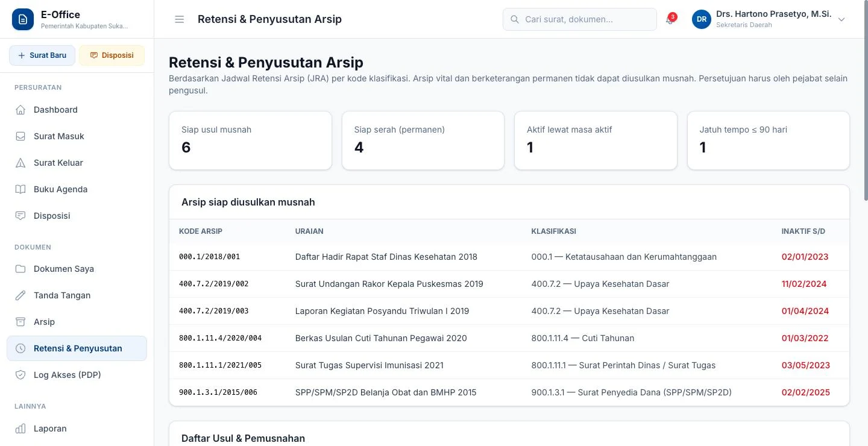Click Laporan Kegiatan Posyandu Triwulan I 2019

click(382, 311)
